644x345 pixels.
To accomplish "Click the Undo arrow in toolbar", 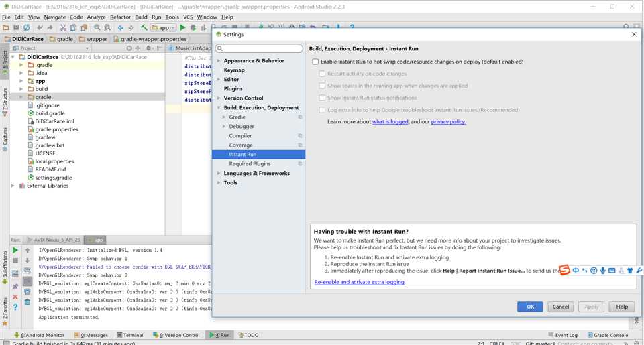I will coord(40,28).
